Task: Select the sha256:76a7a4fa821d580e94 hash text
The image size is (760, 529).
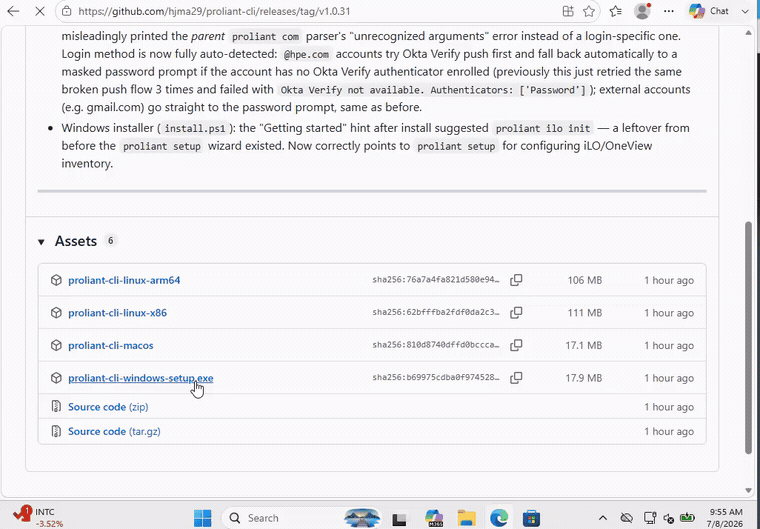Action: click(436, 280)
